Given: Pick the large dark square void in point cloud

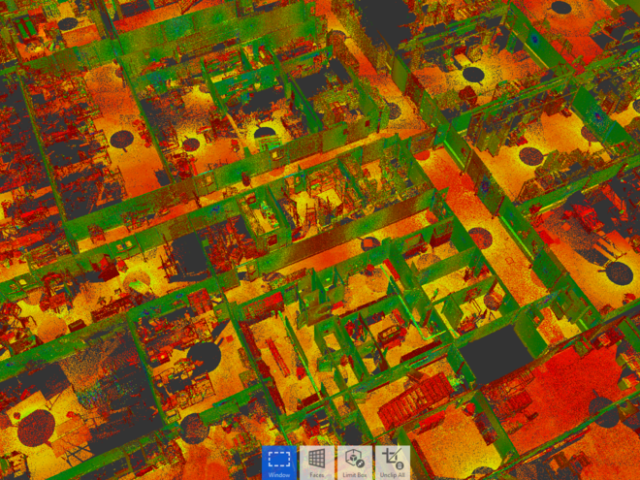Looking at the screenshot, I should pos(497,354).
